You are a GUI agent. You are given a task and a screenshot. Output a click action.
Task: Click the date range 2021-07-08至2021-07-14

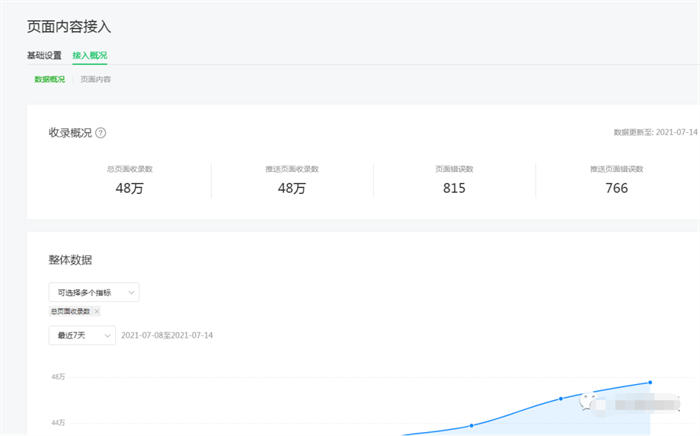click(167, 336)
